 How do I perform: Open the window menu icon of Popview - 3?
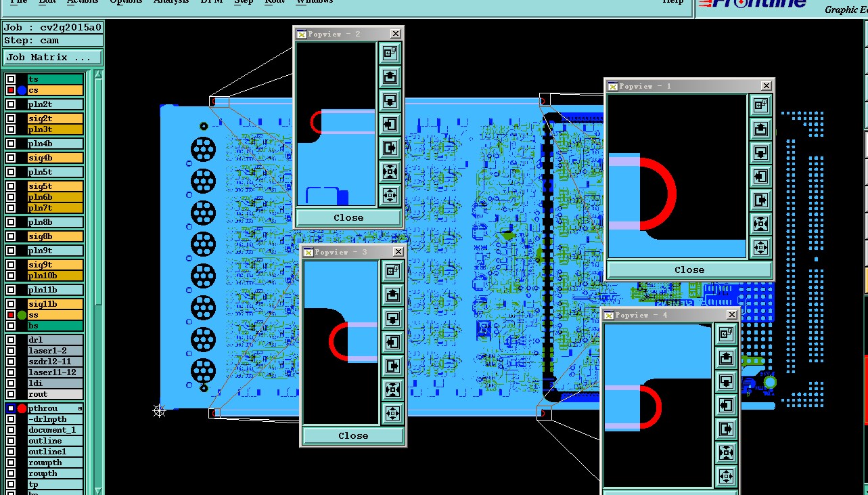[x=308, y=253]
